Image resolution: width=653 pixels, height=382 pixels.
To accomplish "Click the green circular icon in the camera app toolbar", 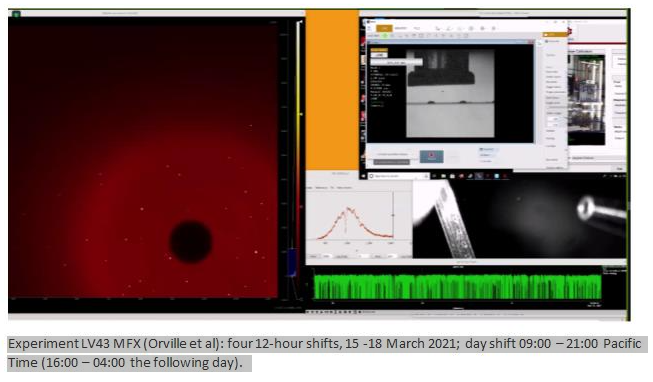I will pyautogui.click(x=385, y=36).
